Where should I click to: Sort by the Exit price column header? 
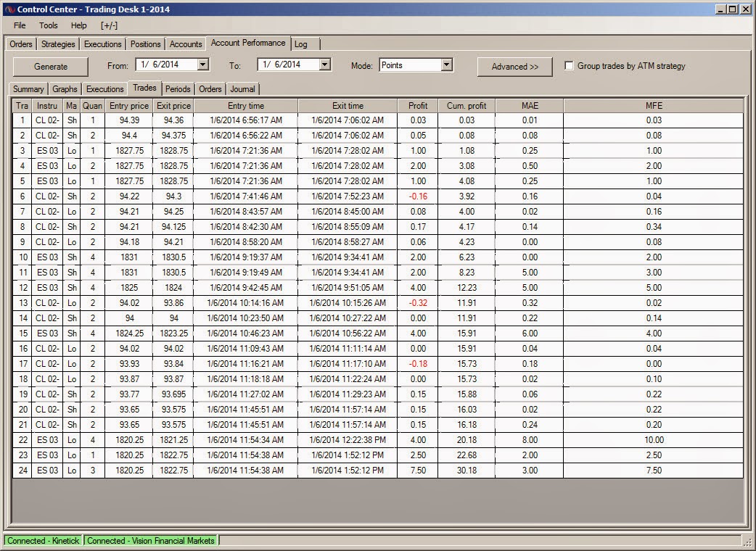173,106
